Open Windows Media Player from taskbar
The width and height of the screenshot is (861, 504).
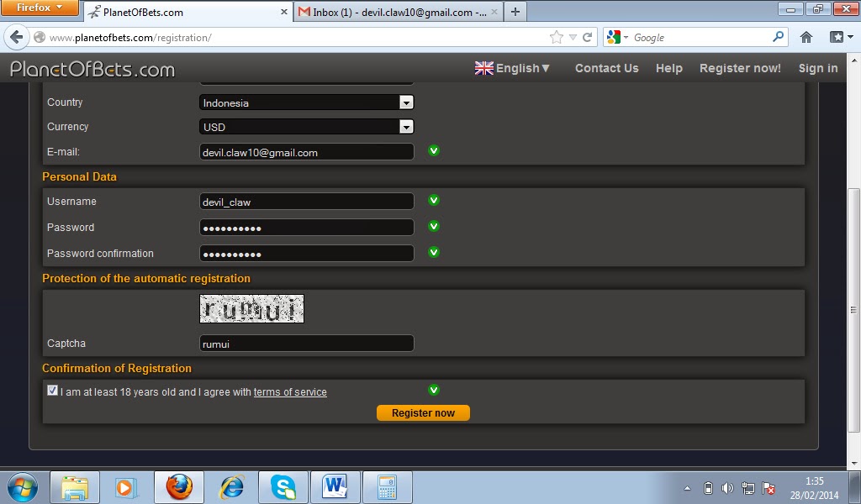pyautogui.click(x=126, y=487)
